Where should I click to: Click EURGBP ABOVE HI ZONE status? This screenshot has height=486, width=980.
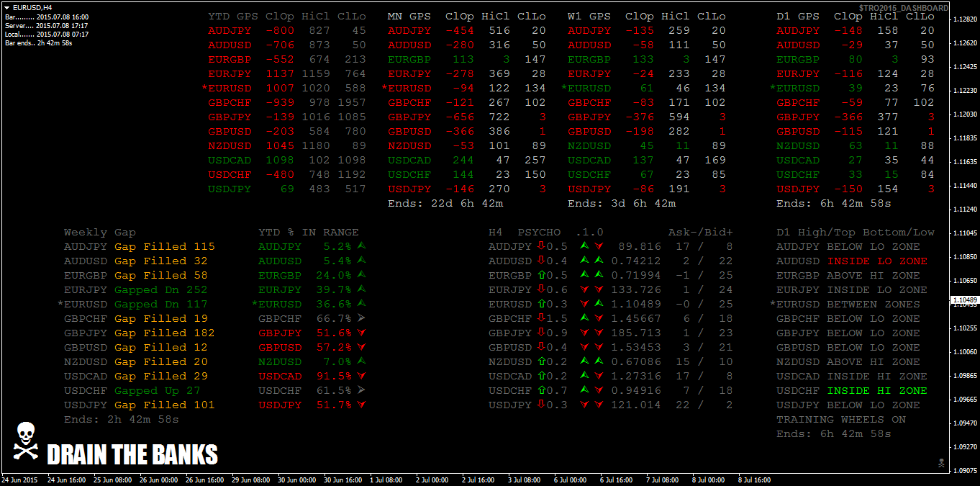pos(848,275)
